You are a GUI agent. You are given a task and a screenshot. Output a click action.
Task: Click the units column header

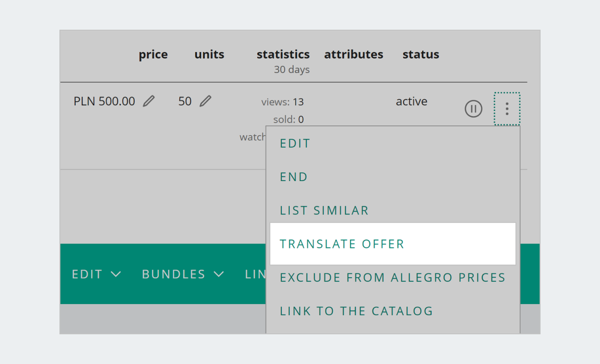click(x=209, y=54)
